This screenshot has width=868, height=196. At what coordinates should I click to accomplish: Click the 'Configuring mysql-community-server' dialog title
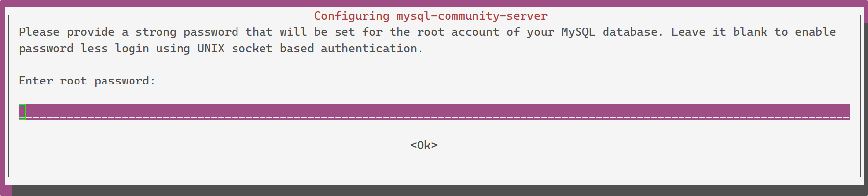click(431, 16)
